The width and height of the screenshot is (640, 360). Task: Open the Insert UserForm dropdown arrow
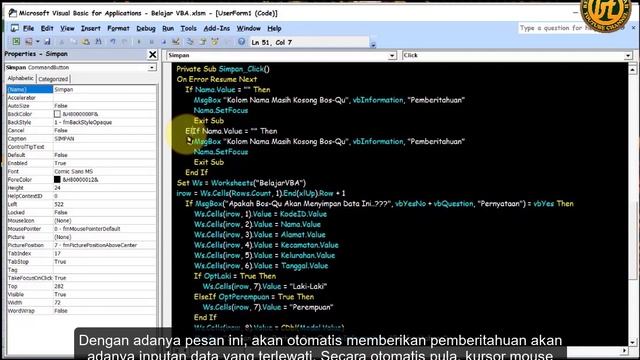(x=37, y=42)
